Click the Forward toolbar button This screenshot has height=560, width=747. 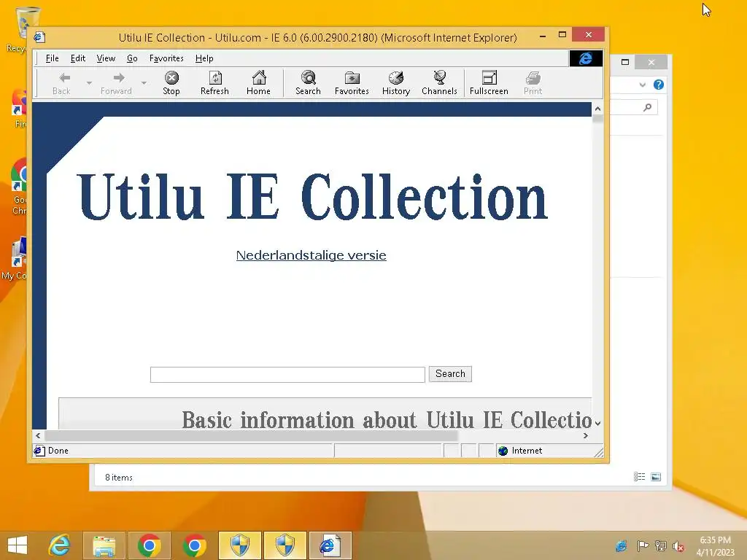(116, 83)
